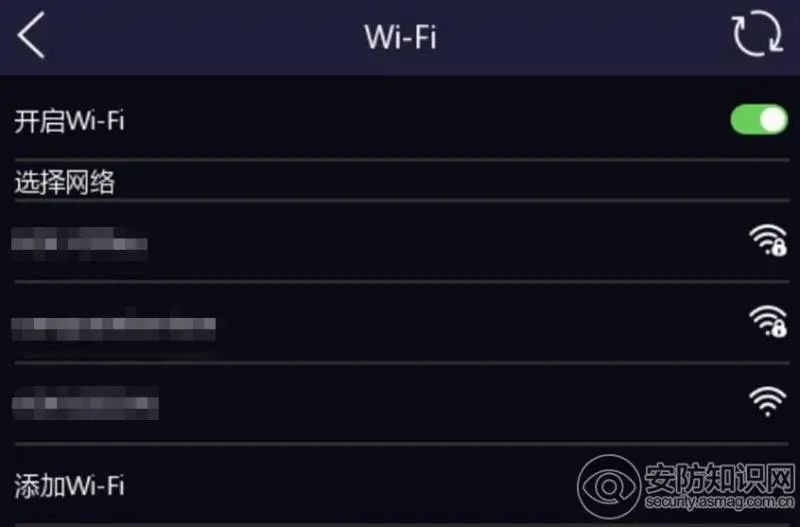Connect to the third unsecured network name

coord(86,406)
